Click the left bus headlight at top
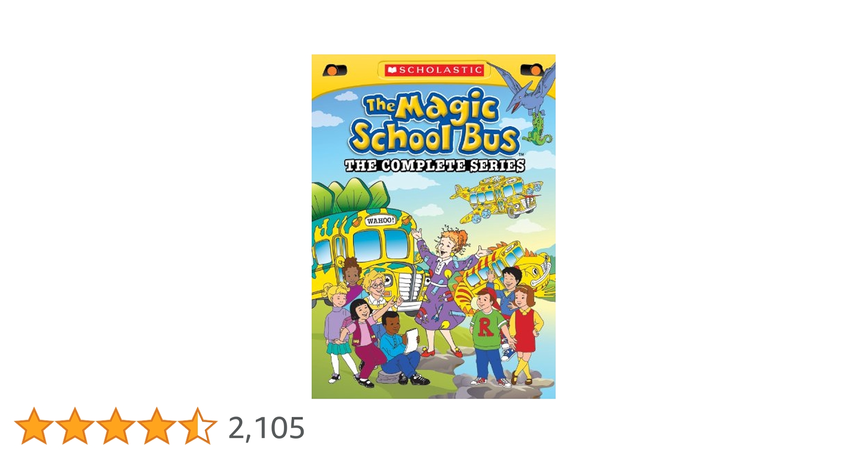Screen dimensions: 868x454 click(x=335, y=70)
